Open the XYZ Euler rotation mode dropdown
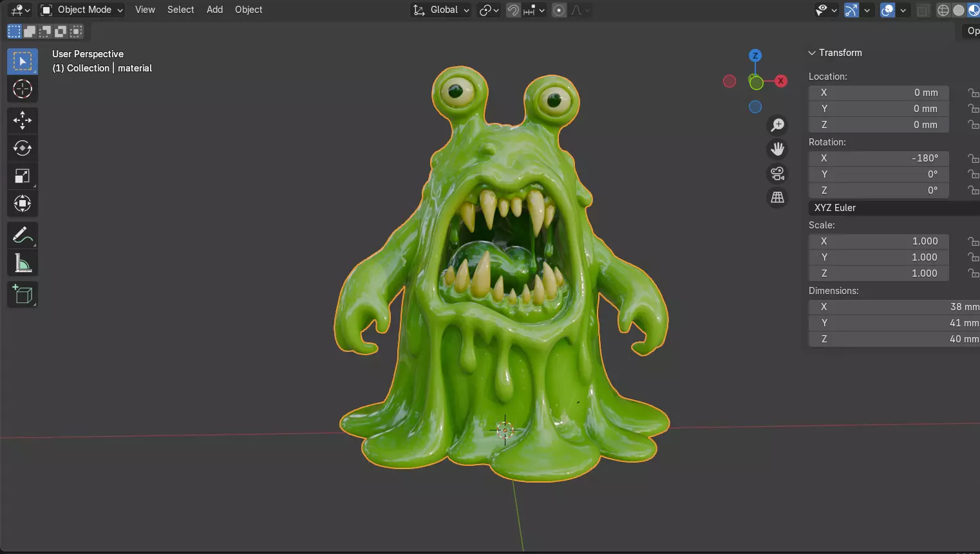Image resolution: width=980 pixels, height=554 pixels. pos(894,208)
